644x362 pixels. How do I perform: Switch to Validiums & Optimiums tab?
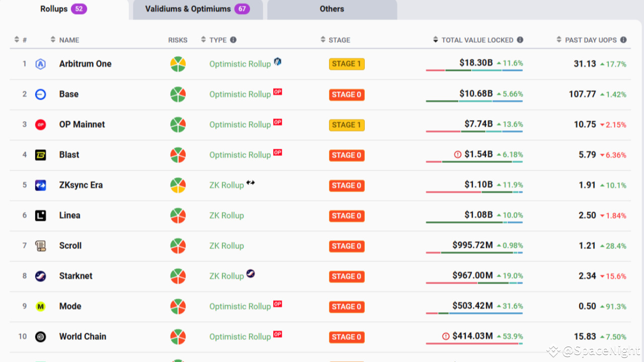(198, 10)
